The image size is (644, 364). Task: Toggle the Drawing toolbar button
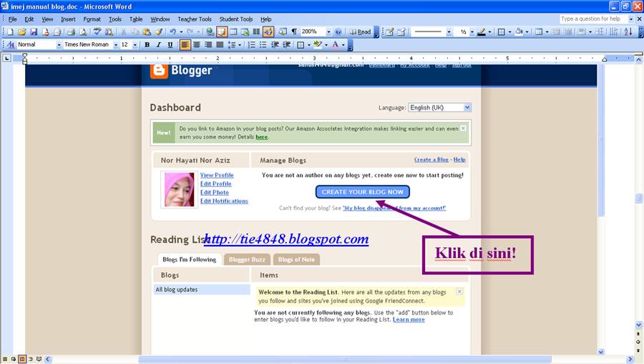coord(268,32)
